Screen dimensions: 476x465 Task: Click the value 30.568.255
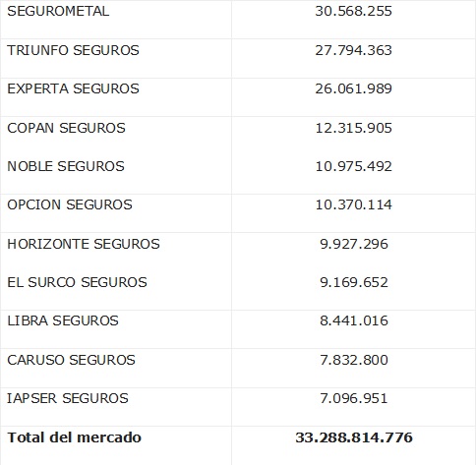[353, 11]
